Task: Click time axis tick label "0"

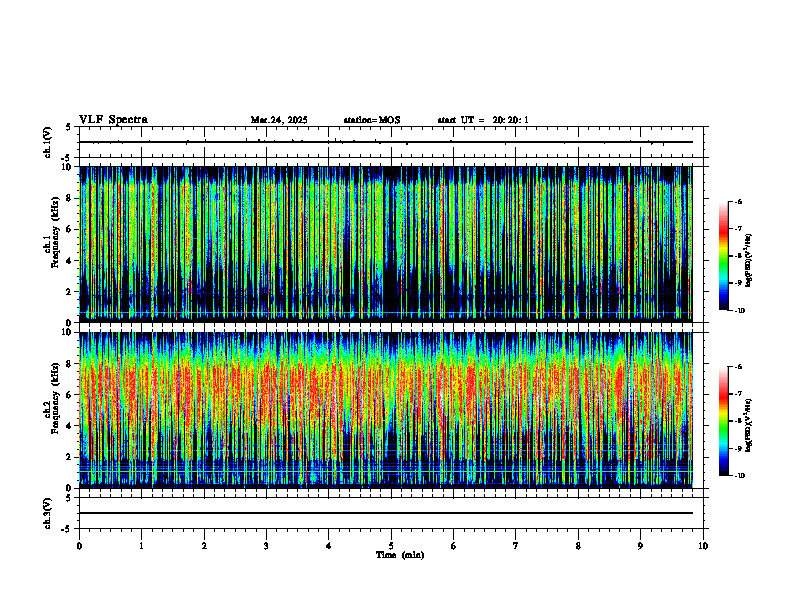Action: (79, 546)
